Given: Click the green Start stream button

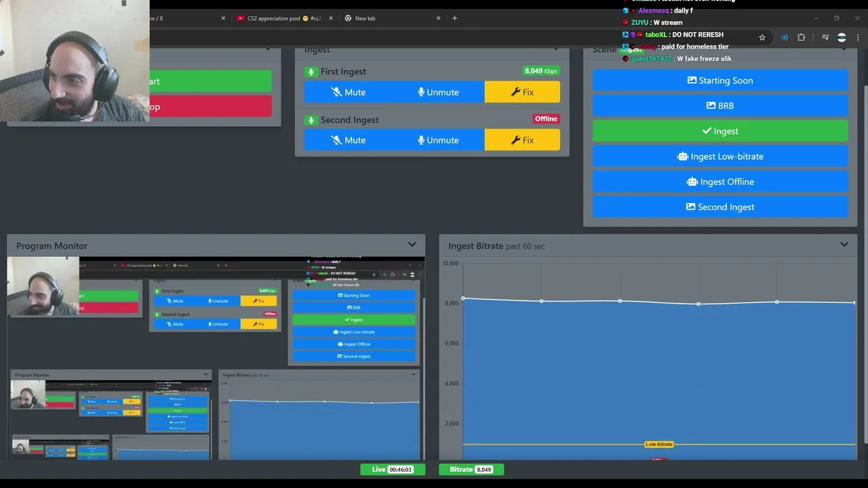Looking at the screenshot, I should pyautogui.click(x=210, y=81).
